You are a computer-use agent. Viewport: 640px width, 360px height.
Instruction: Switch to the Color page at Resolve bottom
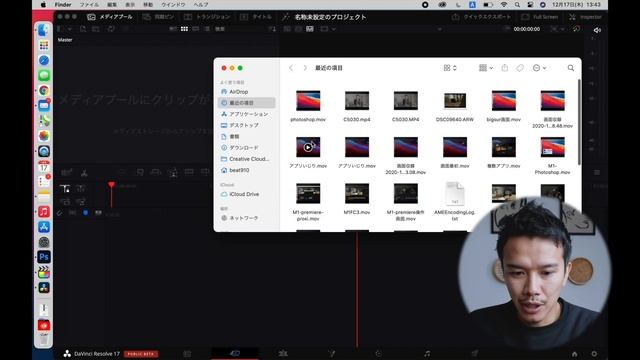(x=378, y=353)
